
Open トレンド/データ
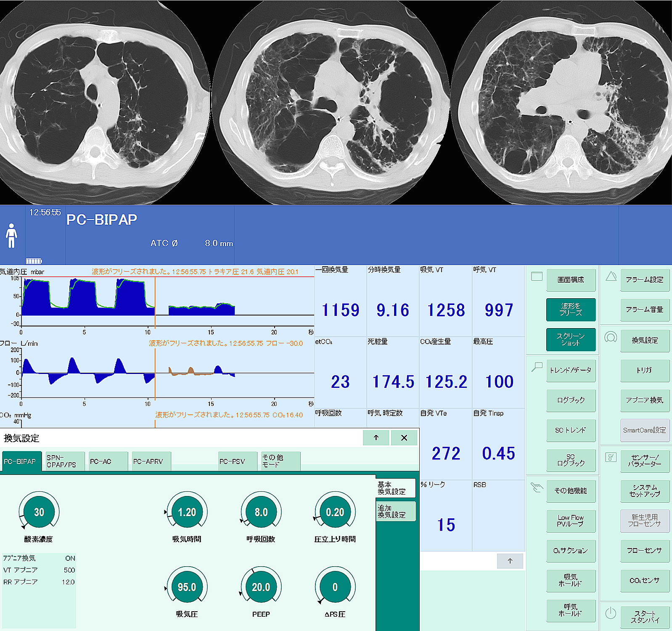pos(571,370)
